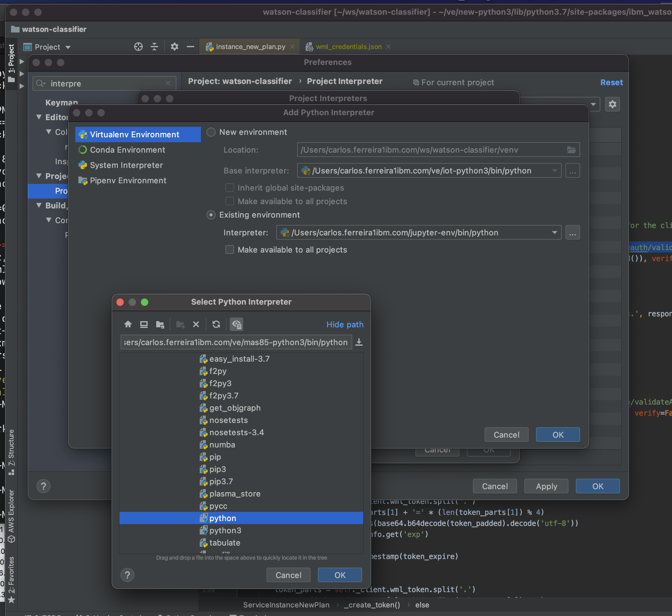Select Pipenv Environment option
This screenshot has height=616, width=672.
[x=138, y=181]
